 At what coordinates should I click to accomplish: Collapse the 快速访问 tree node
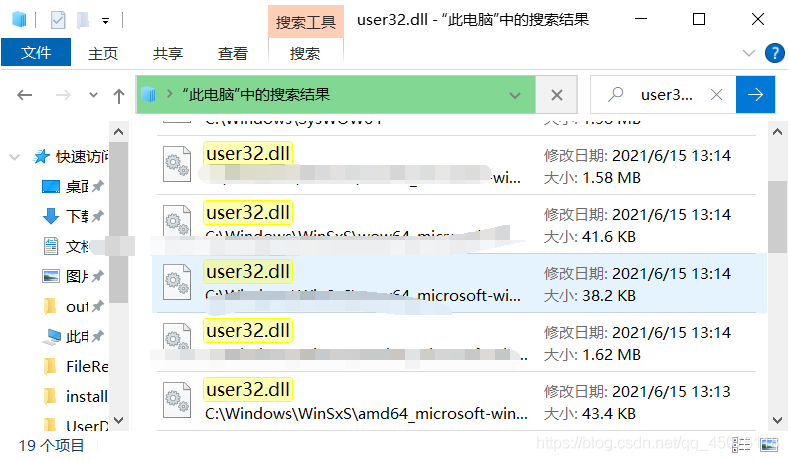15,157
